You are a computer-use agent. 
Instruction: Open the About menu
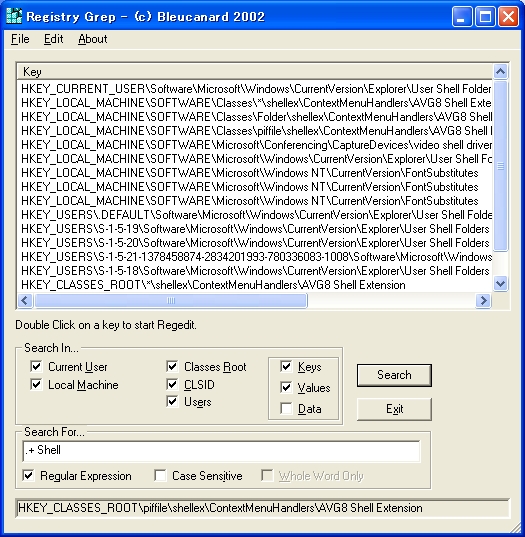92,39
